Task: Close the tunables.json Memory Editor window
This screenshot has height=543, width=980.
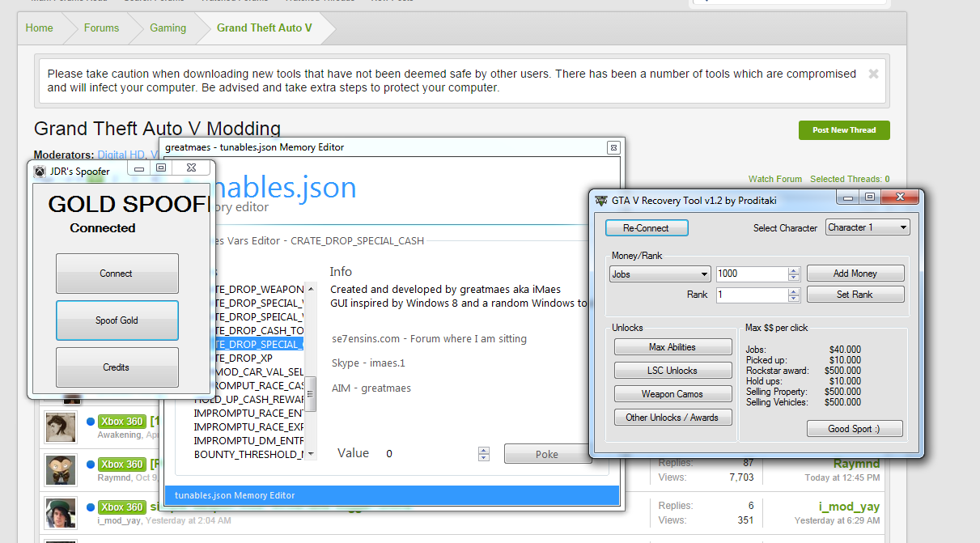Action: coord(613,147)
